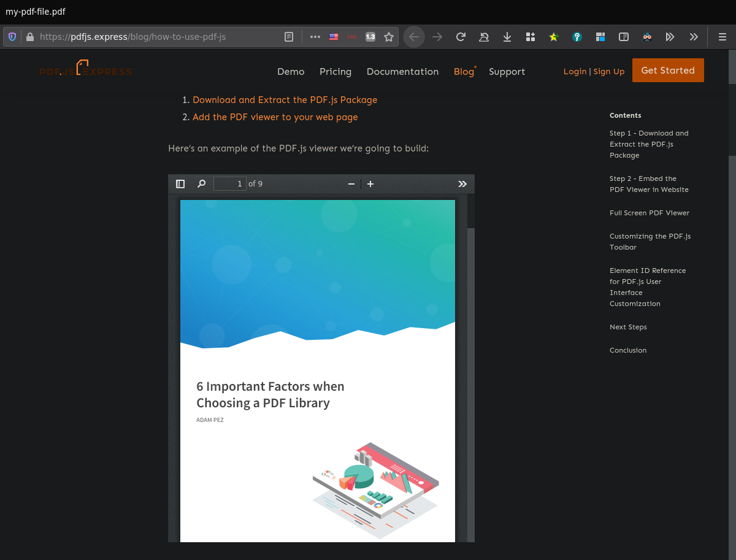Image resolution: width=736 pixels, height=560 pixels.
Task: Toggle the PDF viewer sidebar panel
Action: click(180, 183)
